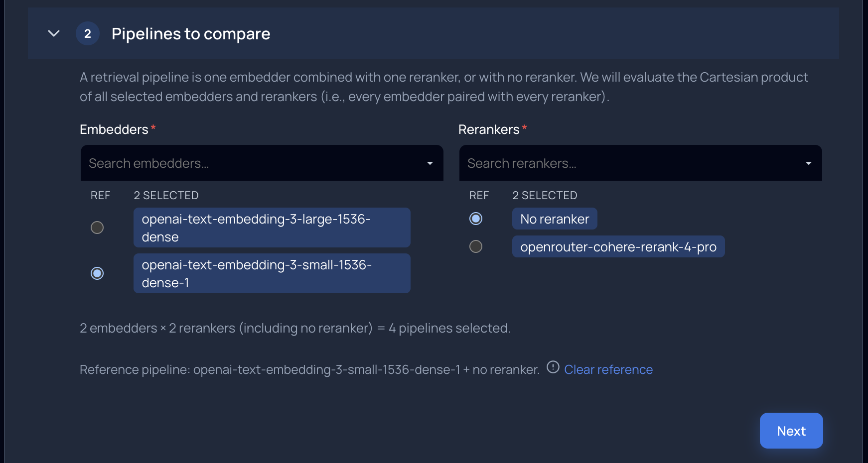This screenshot has height=463, width=868.
Task: Focus the Search embedders input field
Action: pos(262,163)
